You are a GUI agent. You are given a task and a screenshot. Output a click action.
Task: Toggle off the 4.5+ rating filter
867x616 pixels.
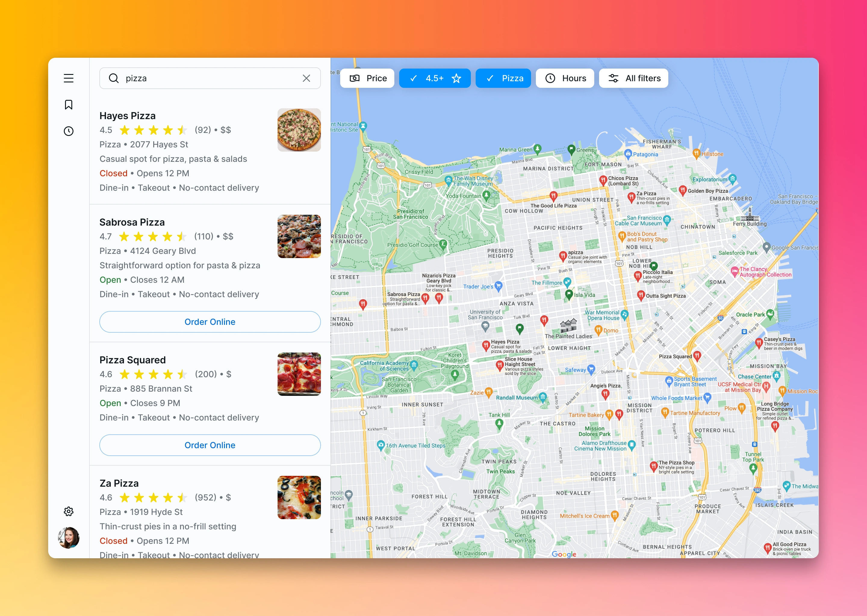click(x=435, y=78)
